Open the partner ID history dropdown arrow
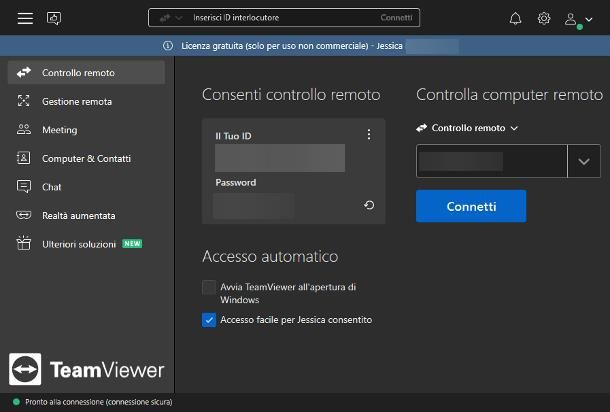610x412 pixels. pyautogui.click(x=584, y=161)
